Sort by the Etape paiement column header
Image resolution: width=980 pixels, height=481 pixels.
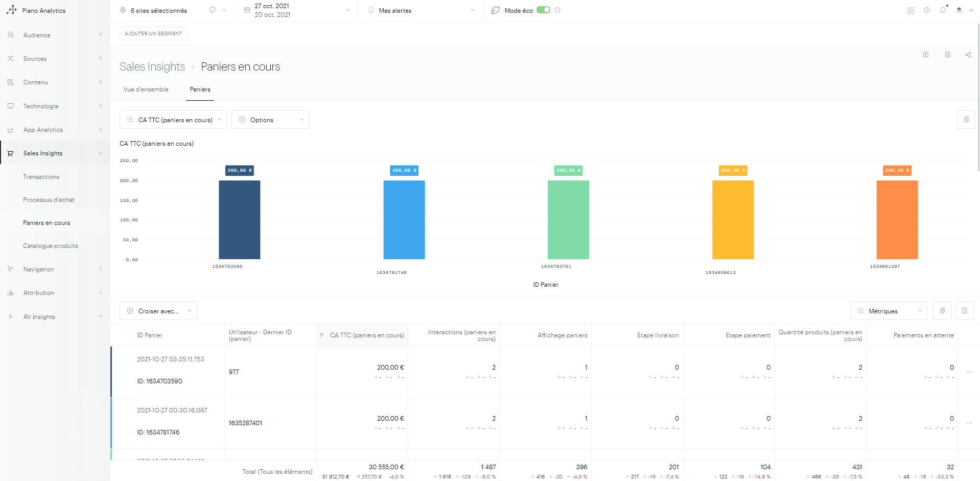pyautogui.click(x=748, y=335)
